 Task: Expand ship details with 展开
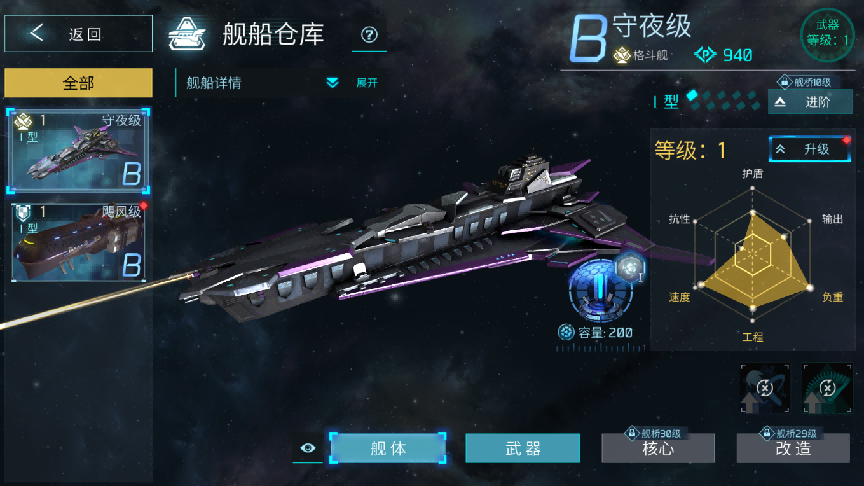(x=367, y=83)
